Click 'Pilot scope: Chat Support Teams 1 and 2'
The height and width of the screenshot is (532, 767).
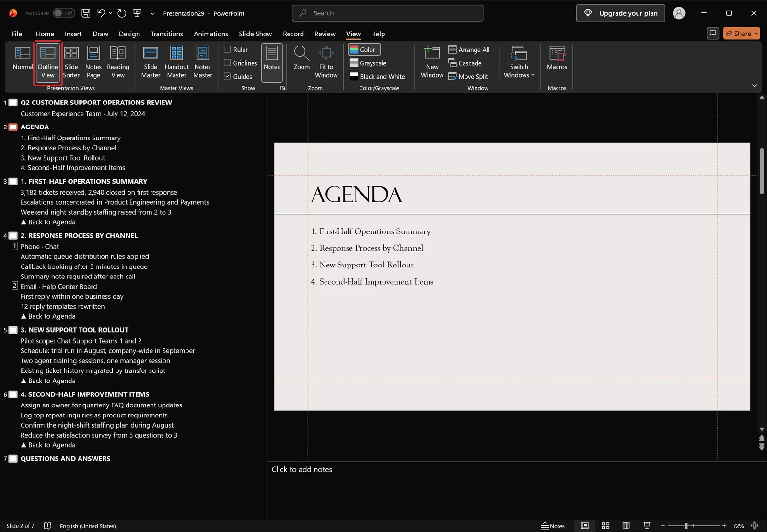coord(81,341)
